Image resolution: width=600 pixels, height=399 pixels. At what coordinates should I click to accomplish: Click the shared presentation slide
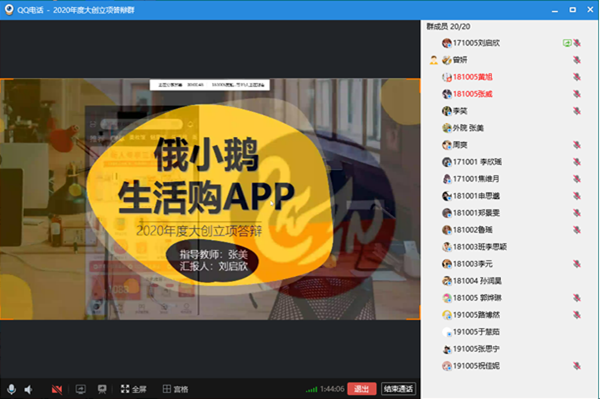tap(210, 199)
